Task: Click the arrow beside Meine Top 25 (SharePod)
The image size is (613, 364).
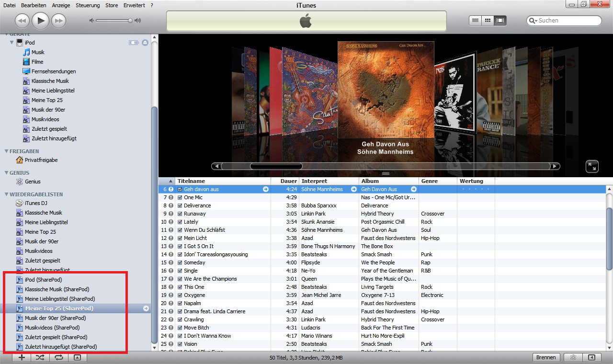Action: pos(146,308)
